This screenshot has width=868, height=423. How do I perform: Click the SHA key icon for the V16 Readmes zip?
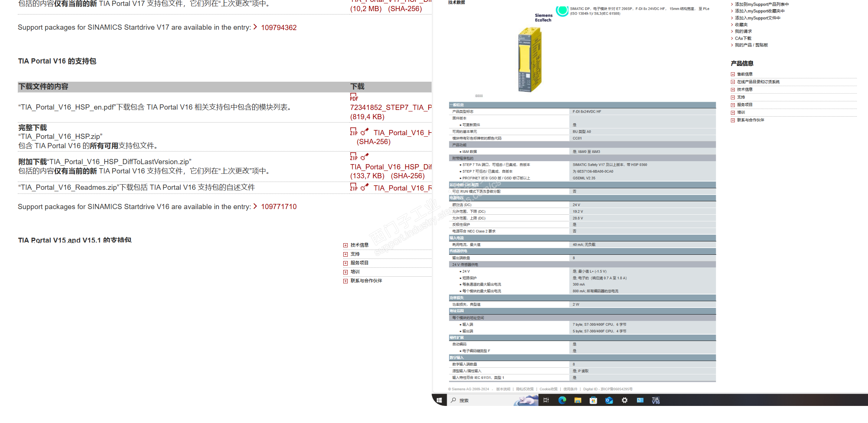point(365,187)
